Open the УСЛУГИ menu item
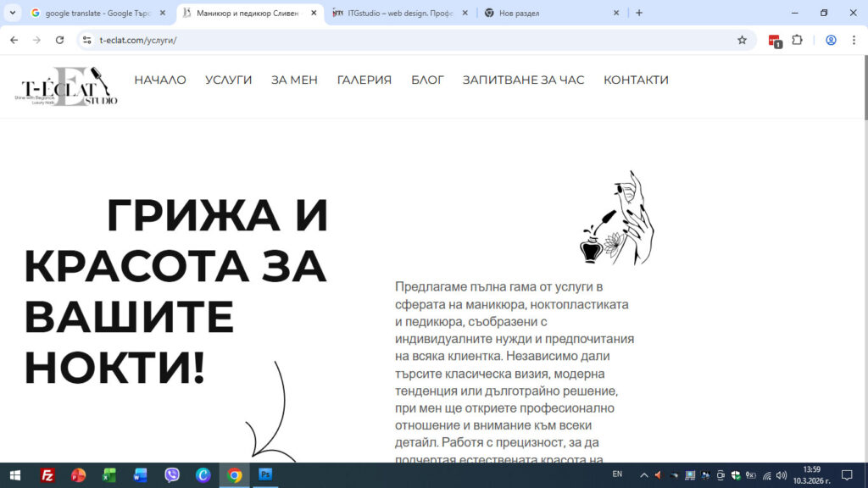 [229, 80]
